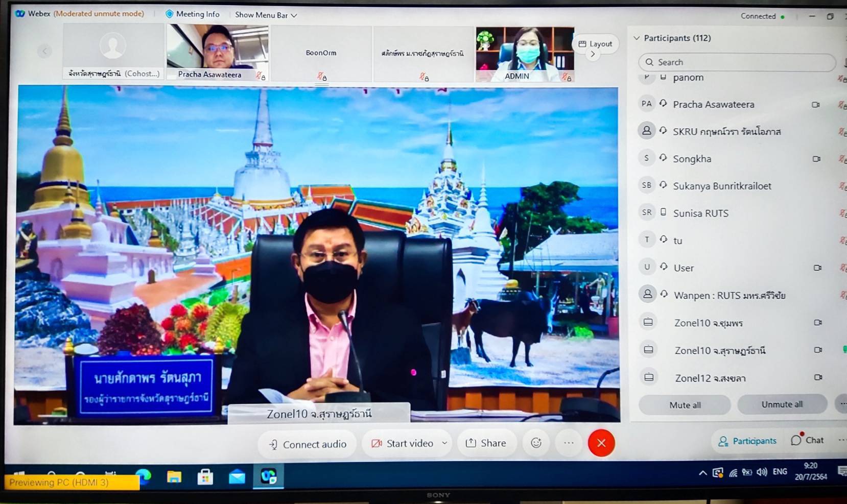Click camera icon beside Zonel10 จ.สุราษฎร์ธานี row
Viewport: 847px width, 504px height.
pyautogui.click(x=818, y=350)
